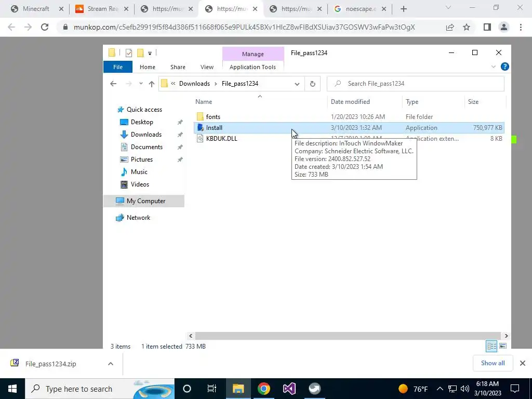
Task: Open the Customize Quick Access Toolbar dropdown arrow
Action: point(150,54)
